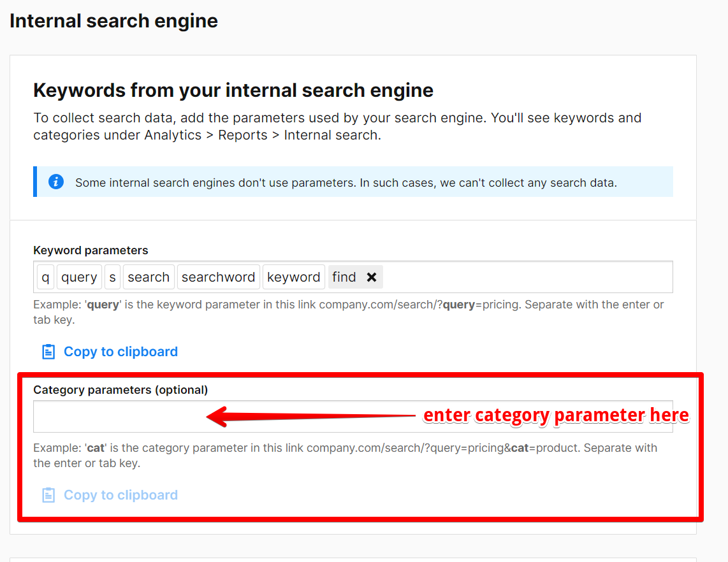Select the "keyword" keyword parameter tag
728x562 pixels.
point(294,277)
